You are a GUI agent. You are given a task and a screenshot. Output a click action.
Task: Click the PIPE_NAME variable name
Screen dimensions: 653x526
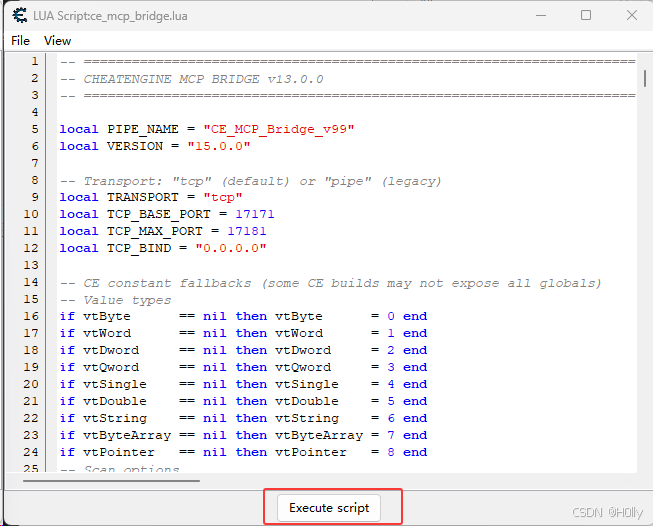(143, 129)
